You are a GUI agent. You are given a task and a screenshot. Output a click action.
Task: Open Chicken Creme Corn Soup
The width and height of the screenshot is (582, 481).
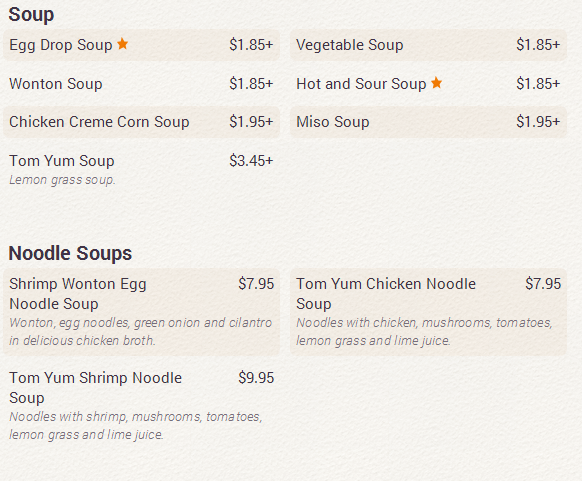tap(141, 122)
